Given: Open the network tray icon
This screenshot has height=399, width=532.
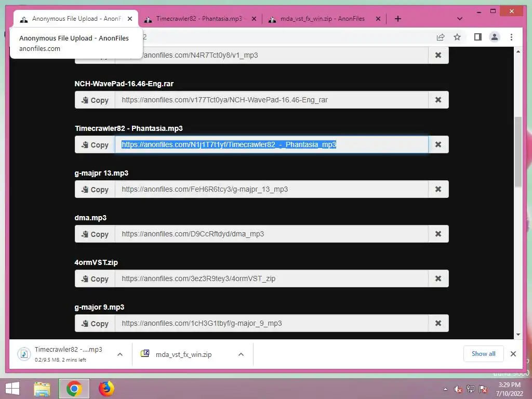Looking at the screenshot, I should click(471, 389).
